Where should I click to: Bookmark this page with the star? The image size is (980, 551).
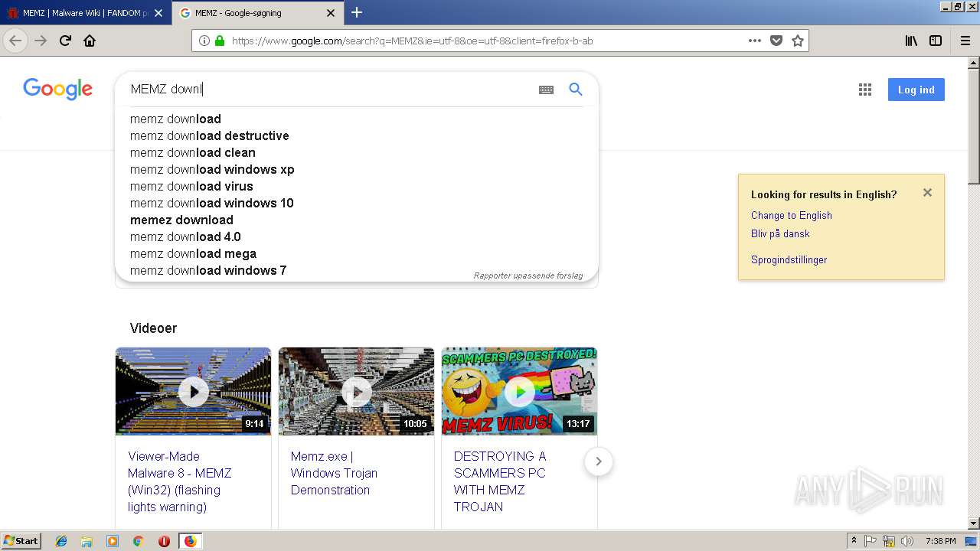coord(798,41)
